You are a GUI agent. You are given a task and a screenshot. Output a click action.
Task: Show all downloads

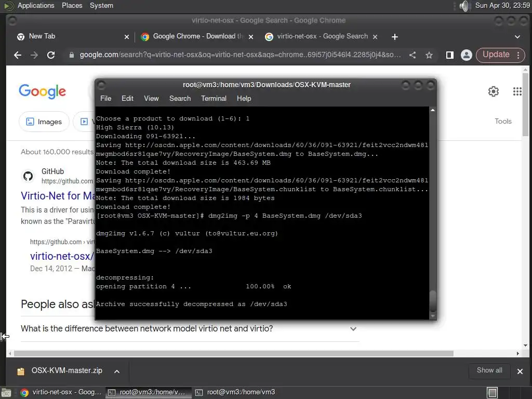click(x=489, y=370)
